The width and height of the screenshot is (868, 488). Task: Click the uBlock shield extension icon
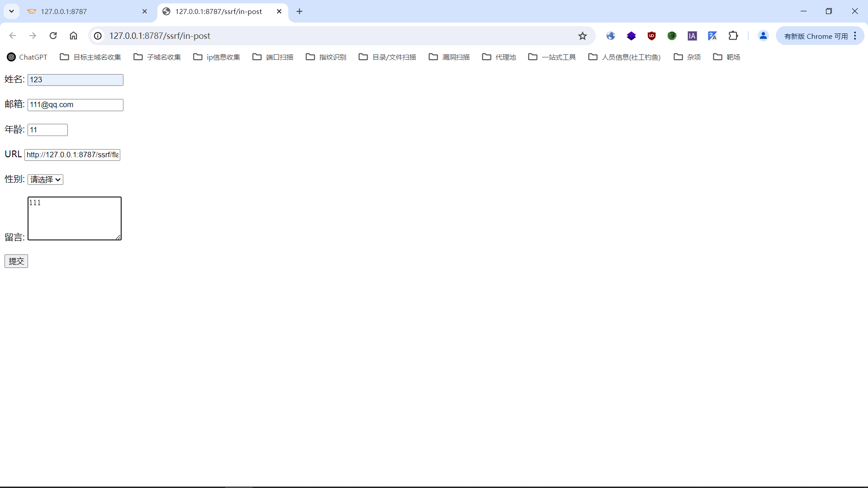(651, 36)
